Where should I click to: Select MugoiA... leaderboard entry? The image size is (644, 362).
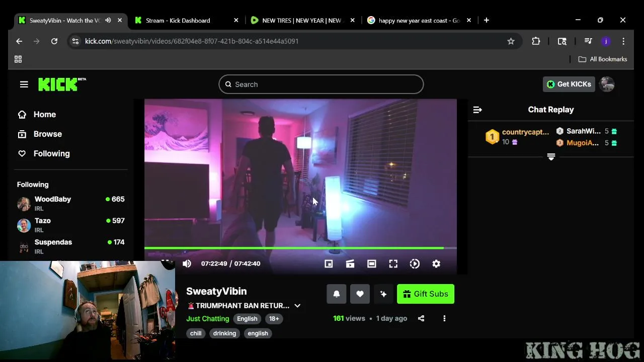tap(586, 143)
